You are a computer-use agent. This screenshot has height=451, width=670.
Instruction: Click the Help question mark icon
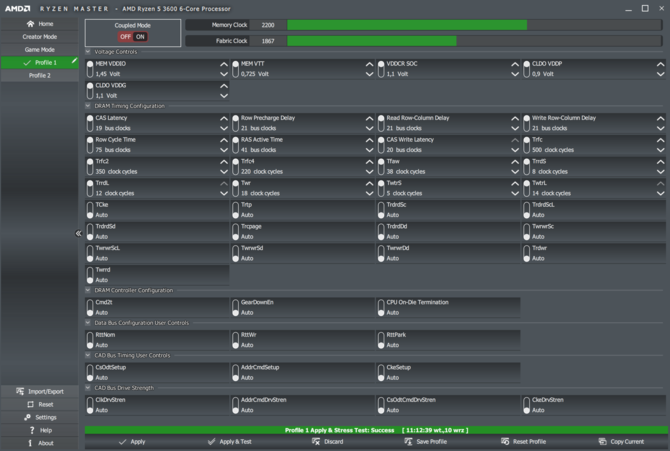point(32,430)
